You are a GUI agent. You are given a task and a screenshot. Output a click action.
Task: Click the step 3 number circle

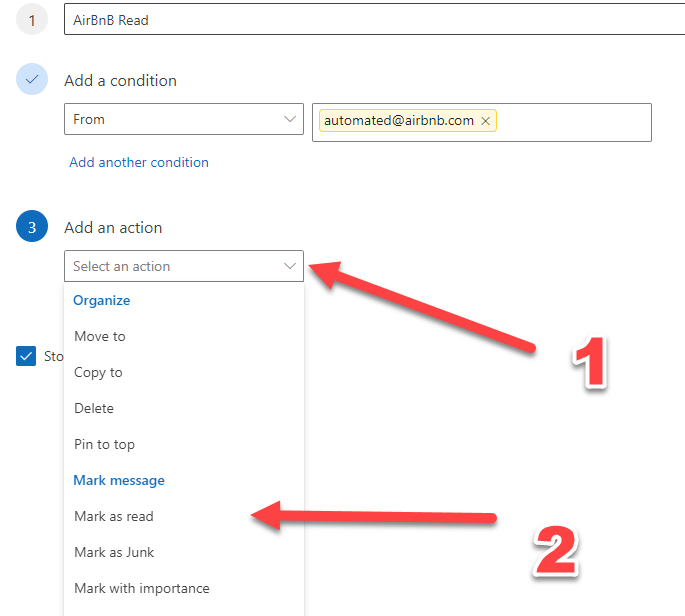pyautogui.click(x=32, y=228)
